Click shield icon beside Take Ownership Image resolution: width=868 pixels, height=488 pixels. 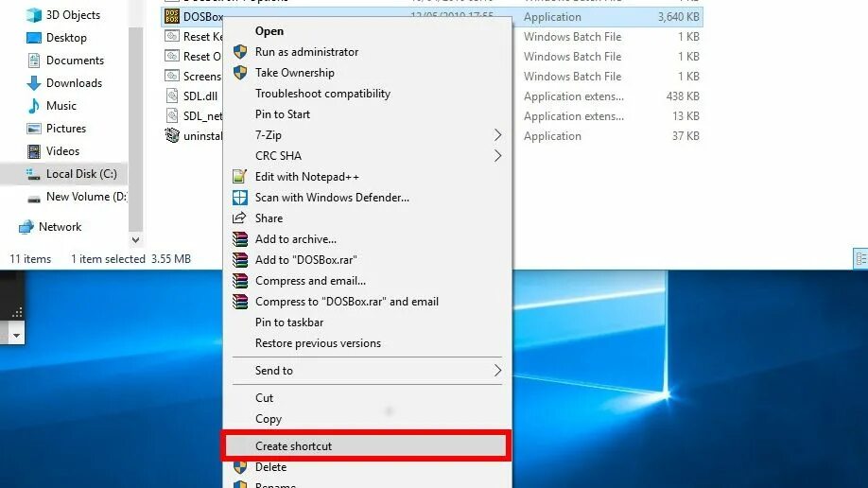(x=240, y=73)
